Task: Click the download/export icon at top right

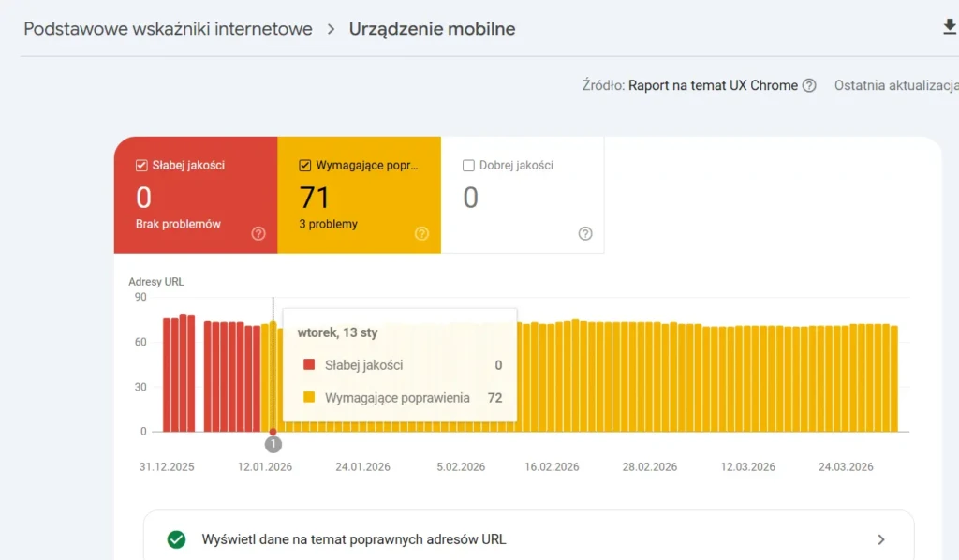Action: click(952, 27)
